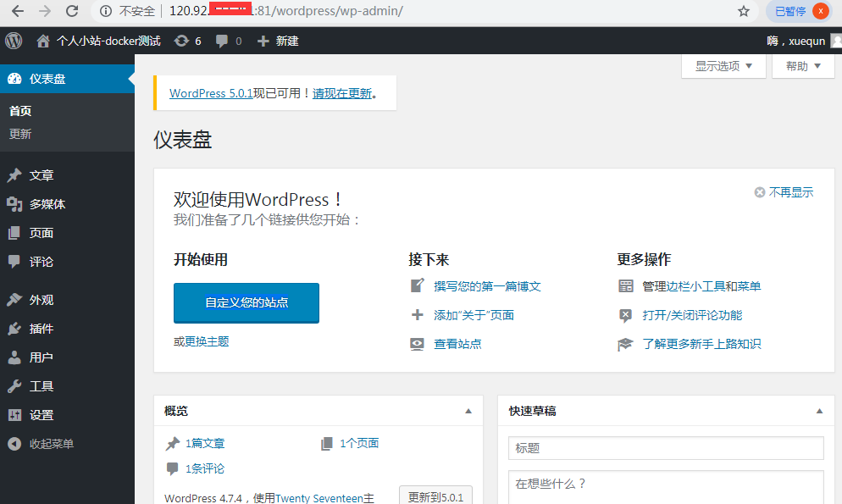Click the pages icon beside 页面
Image resolution: width=842 pixels, height=504 pixels.
(x=14, y=233)
